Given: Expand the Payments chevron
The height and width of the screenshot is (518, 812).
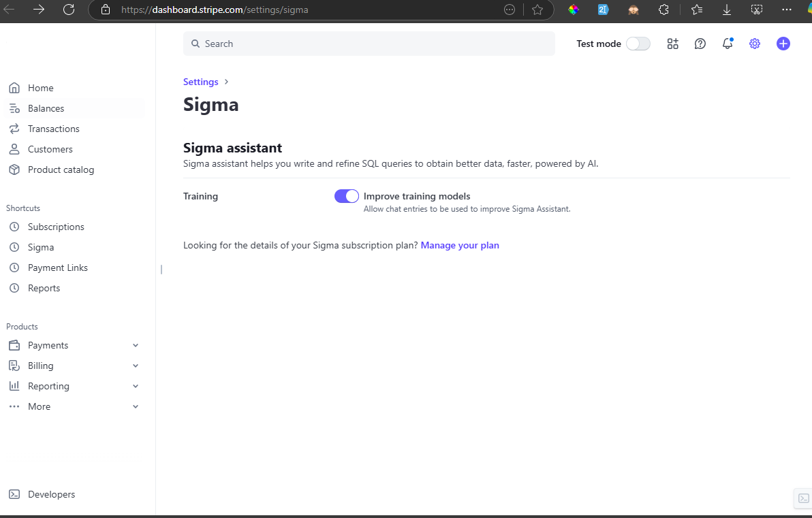Looking at the screenshot, I should (136, 345).
